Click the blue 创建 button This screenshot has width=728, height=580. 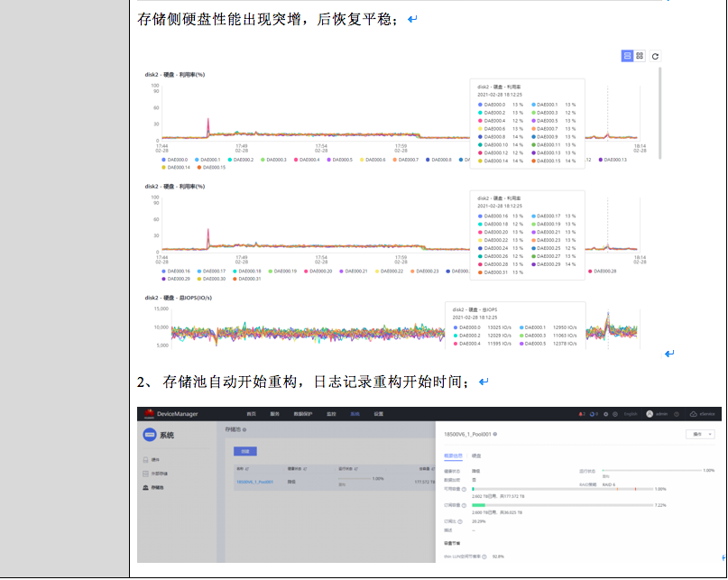click(245, 451)
